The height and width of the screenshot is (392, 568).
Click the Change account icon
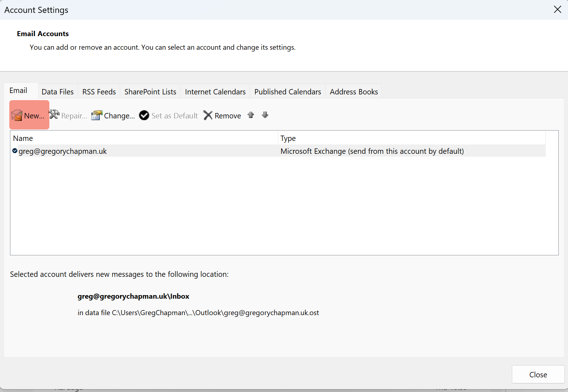[x=97, y=115]
